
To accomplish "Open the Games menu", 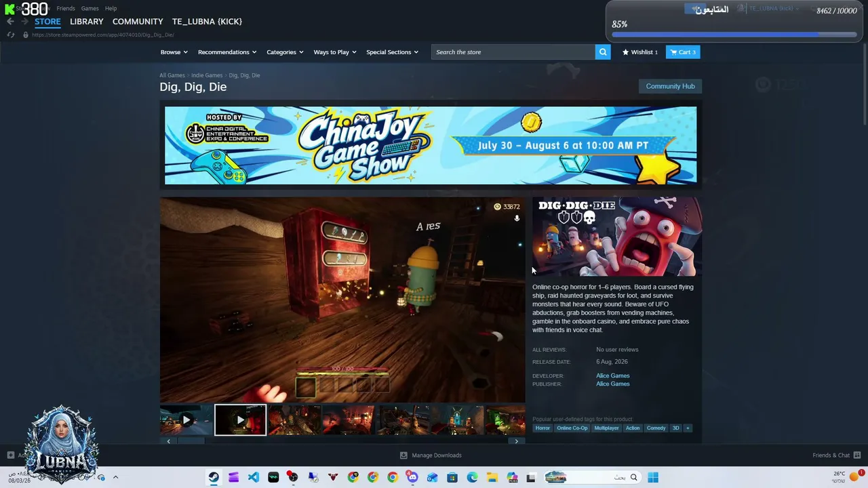I will tap(90, 8).
